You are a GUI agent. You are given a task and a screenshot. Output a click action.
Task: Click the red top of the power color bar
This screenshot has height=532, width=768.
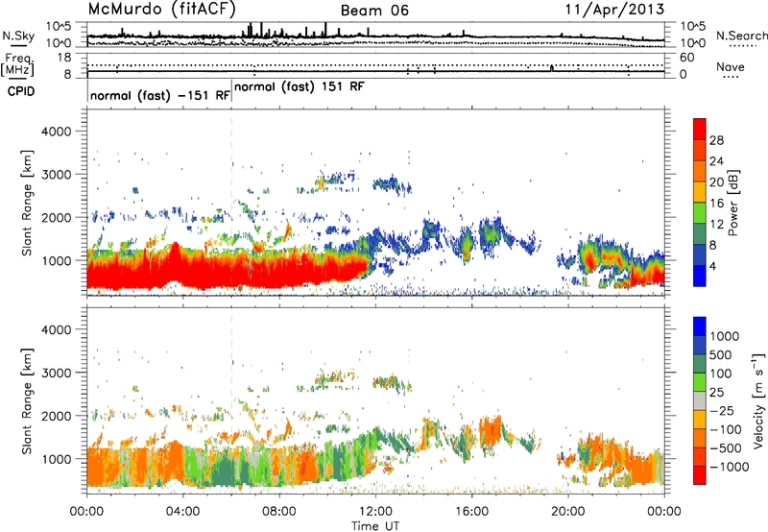pos(700,130)
